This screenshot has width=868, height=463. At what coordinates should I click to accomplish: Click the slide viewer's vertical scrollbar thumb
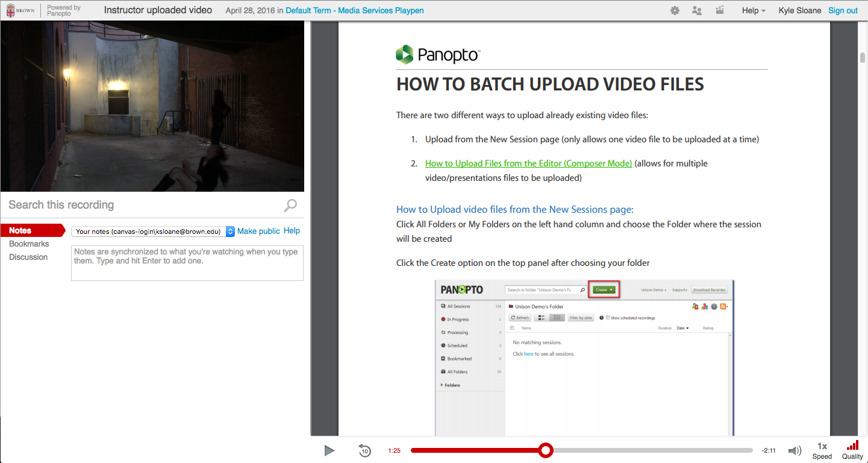point(863,58)
